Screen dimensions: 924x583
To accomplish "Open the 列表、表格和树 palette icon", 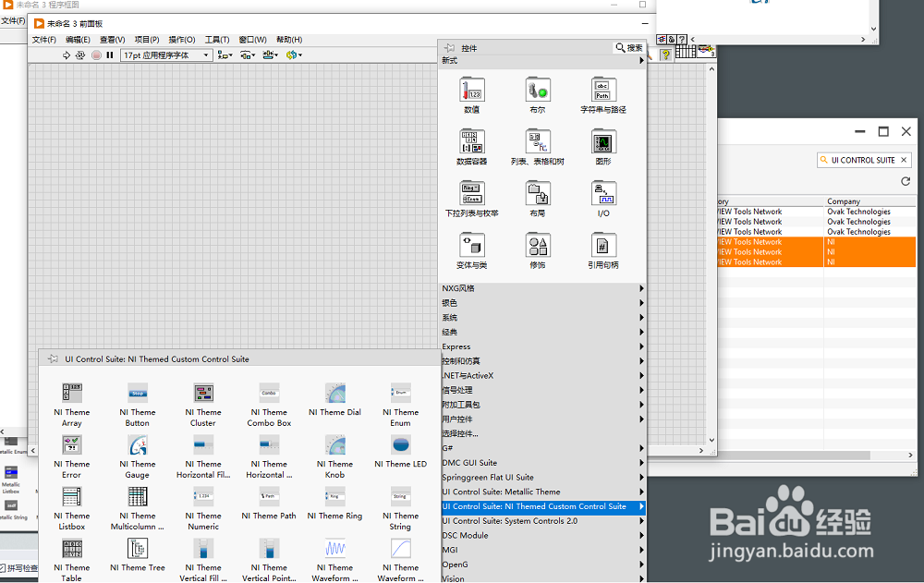I will tap(538, 142).
